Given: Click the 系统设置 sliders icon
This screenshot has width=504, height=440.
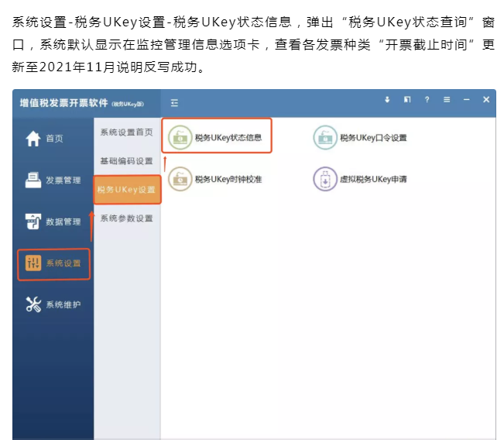Looking at the screenshot, I should [33, 263].
